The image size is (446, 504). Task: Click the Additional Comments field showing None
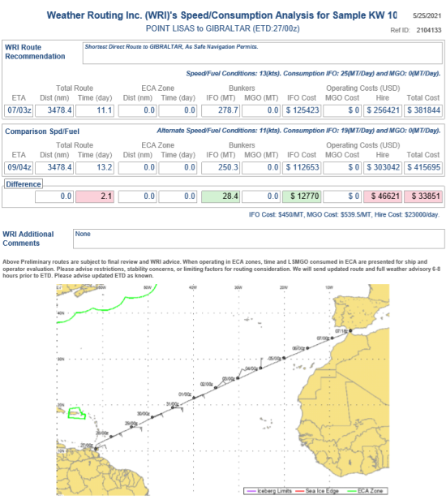(x=259, y=239)
